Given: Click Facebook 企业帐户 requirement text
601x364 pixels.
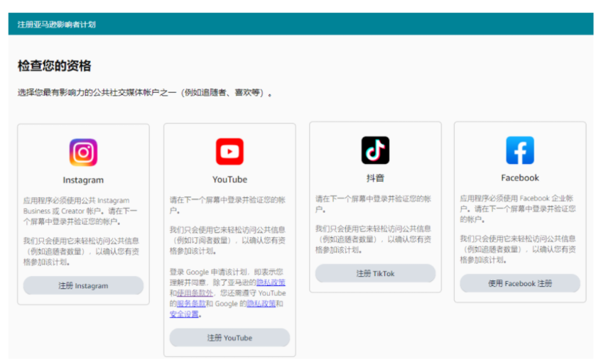Looking at the screenshot, I should click(x=518, y=209).
